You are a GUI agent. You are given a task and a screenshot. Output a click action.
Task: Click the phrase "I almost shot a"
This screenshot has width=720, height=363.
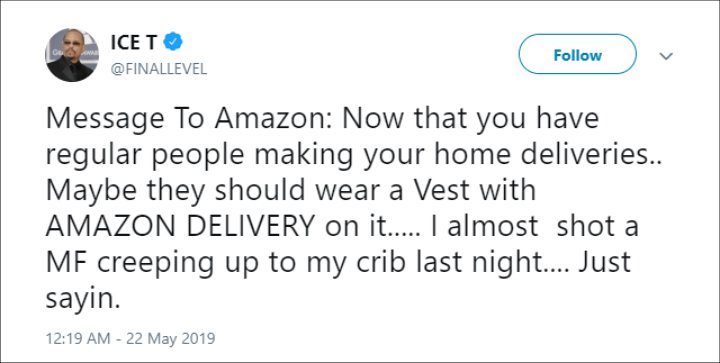(x=533, y=226)
